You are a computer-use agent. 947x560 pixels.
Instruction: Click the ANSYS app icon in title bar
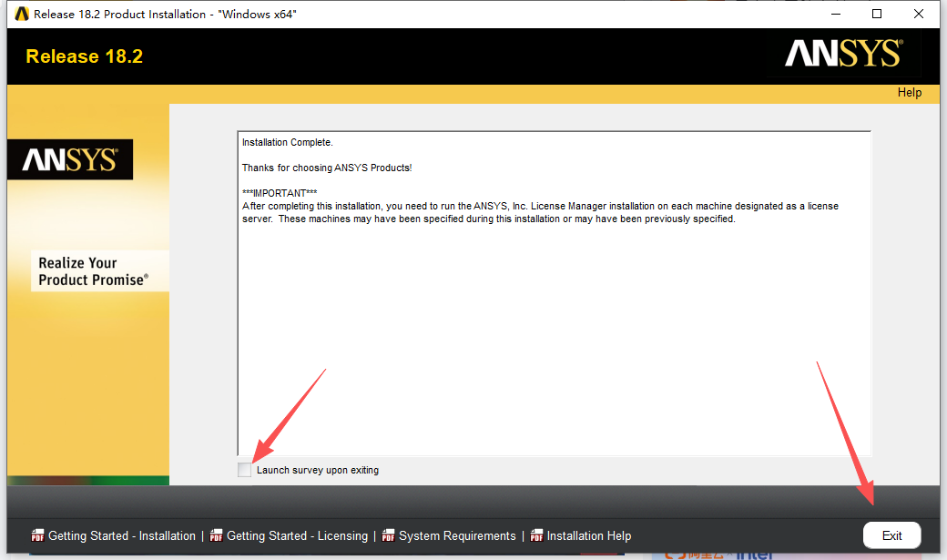[x=22, y=14]
